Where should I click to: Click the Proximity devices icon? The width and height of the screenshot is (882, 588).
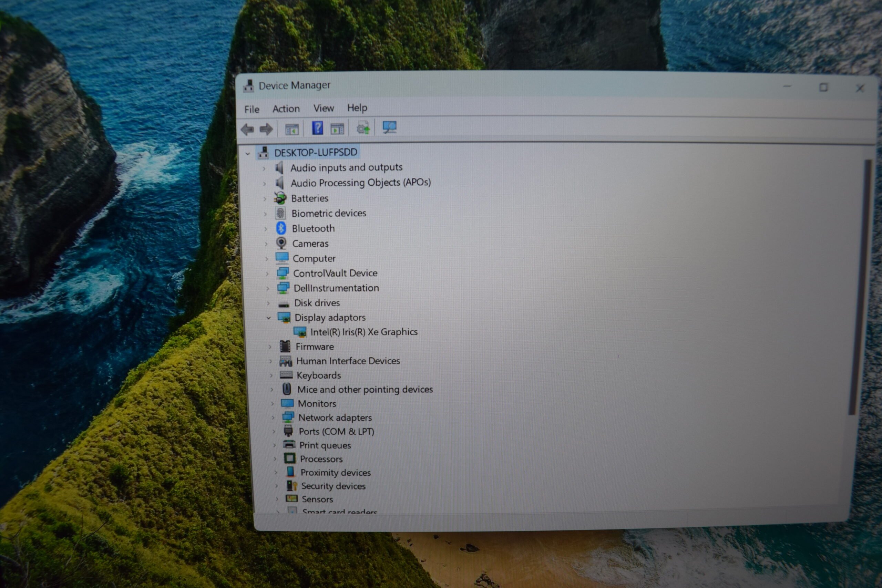290,472
